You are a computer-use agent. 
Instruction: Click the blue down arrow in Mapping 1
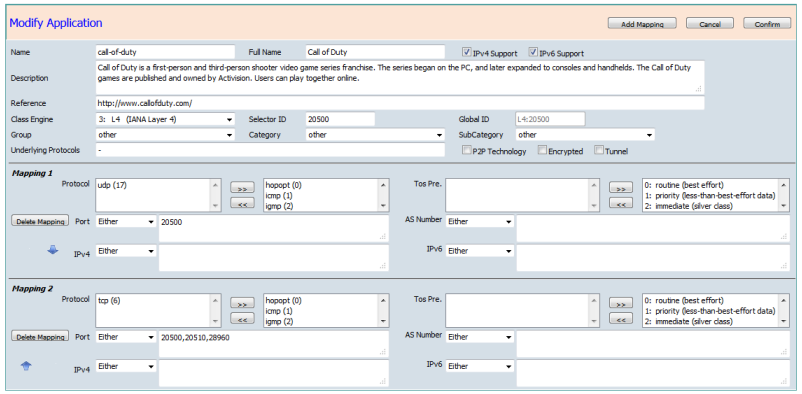click(x=53, y=251)
